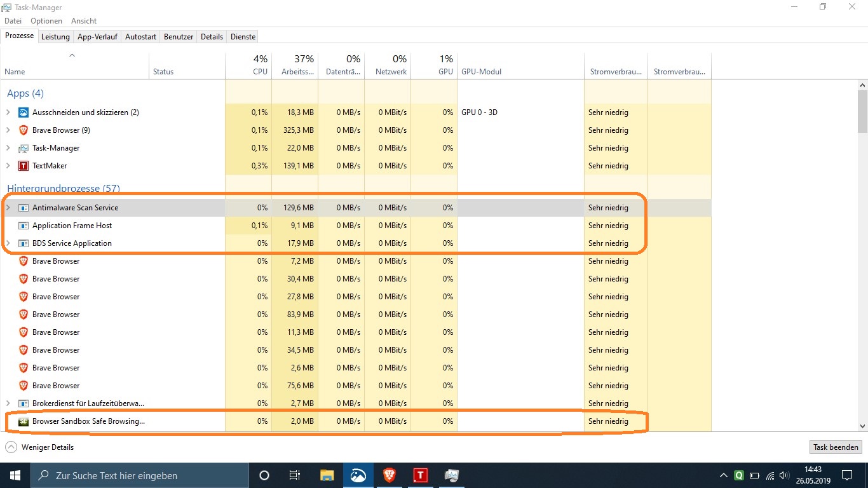
Task: Click the Ausschneiden und skizzieren app icon
Action: pyautogui.click(x=24, y=112)
